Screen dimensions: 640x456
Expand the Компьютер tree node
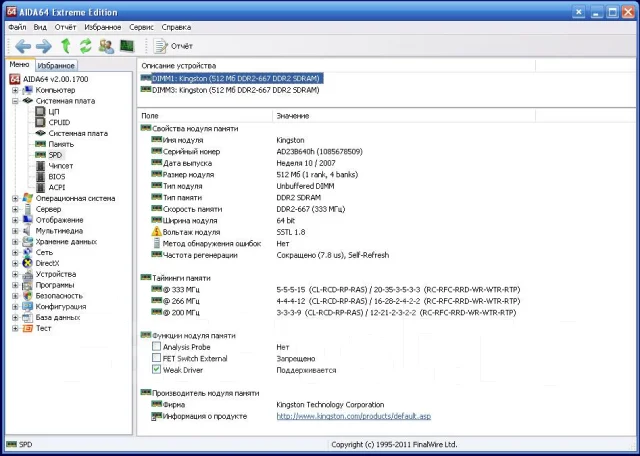(15, 90)
